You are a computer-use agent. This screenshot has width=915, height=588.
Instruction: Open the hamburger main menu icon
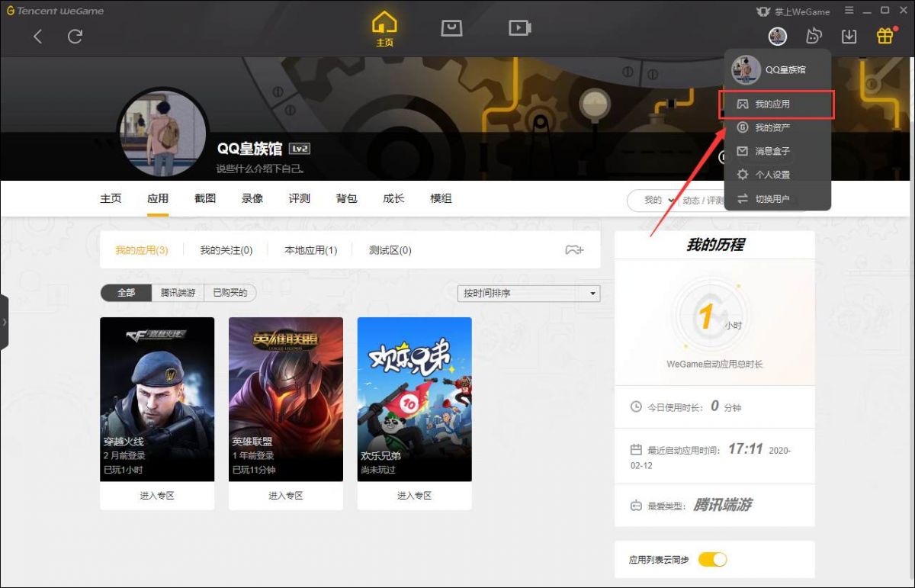click(849, 11)
